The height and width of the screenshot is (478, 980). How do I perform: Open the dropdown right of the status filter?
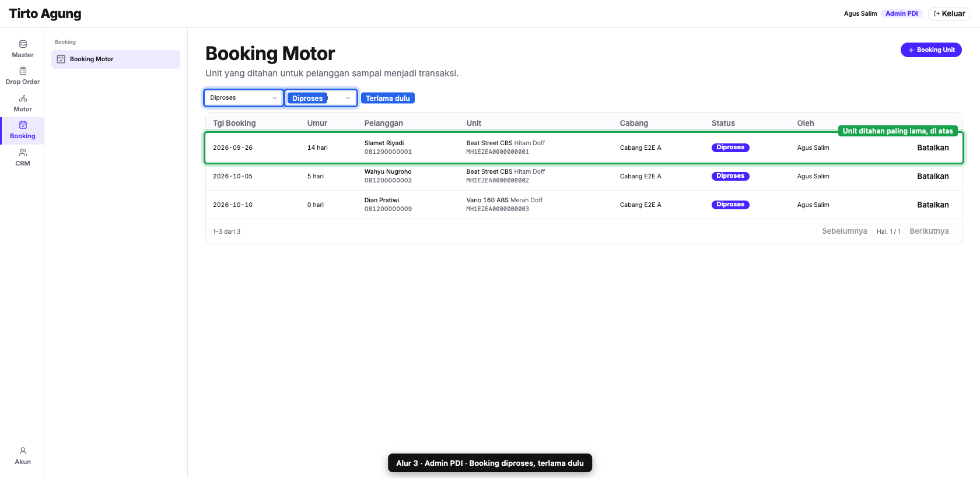321,98
